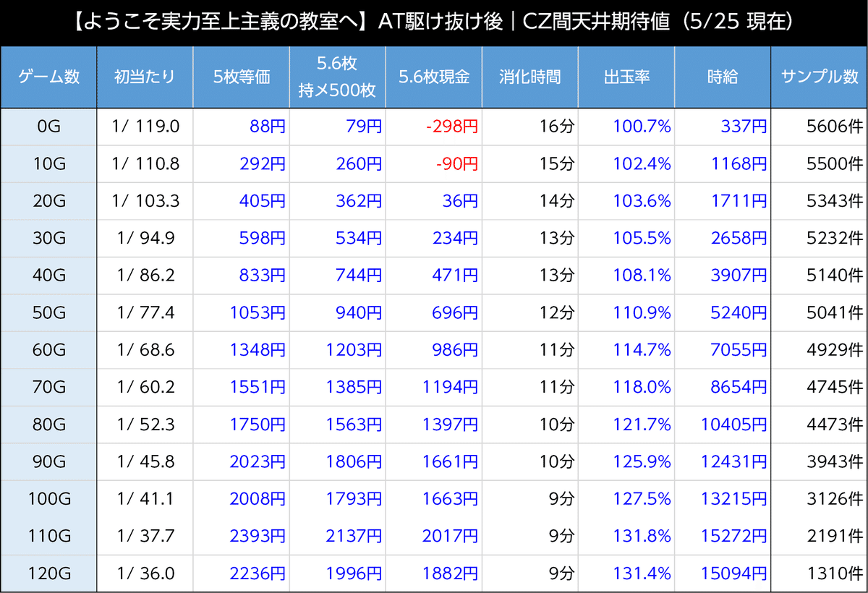Click the 出玉率 column header

[626, 77]
